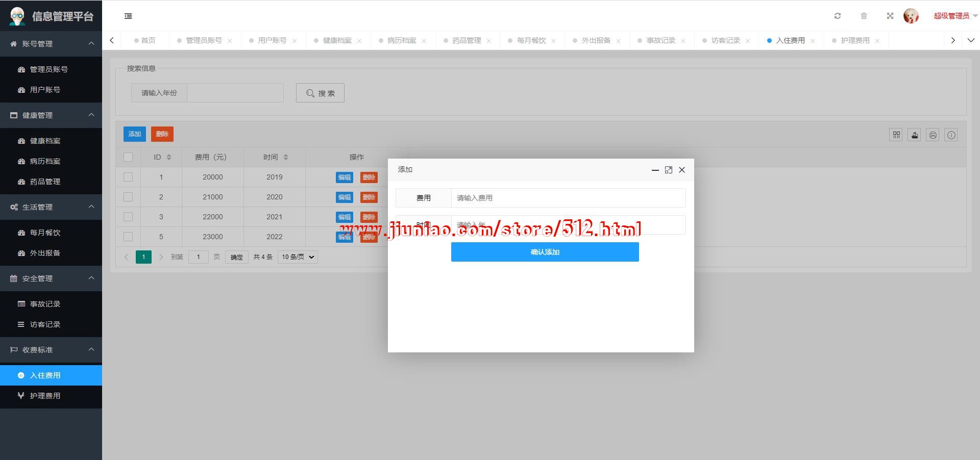Collapse the 账号管理 sidebar group

[51, 44]
